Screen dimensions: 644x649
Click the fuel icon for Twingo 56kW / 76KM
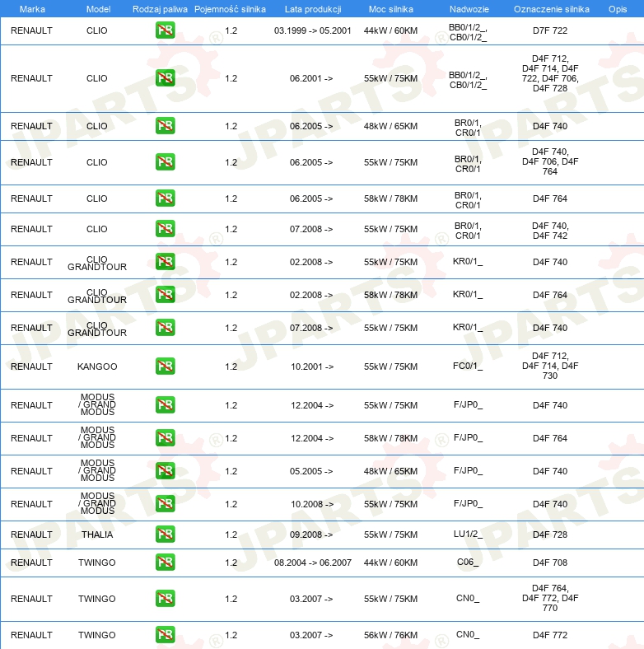coord(166,635)
